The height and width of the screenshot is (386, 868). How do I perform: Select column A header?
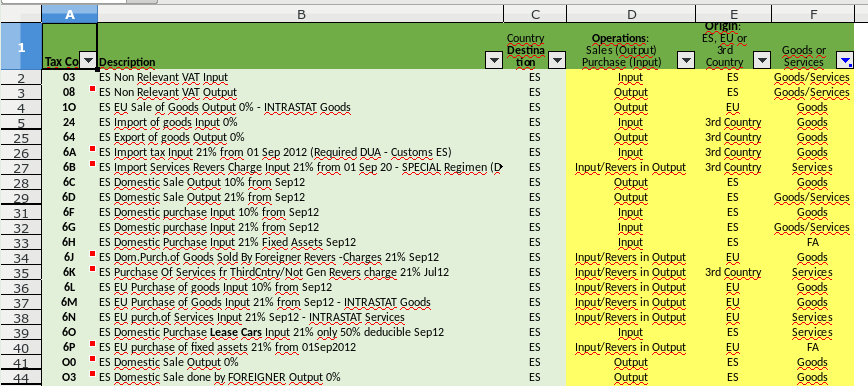(x=70, y=14)
